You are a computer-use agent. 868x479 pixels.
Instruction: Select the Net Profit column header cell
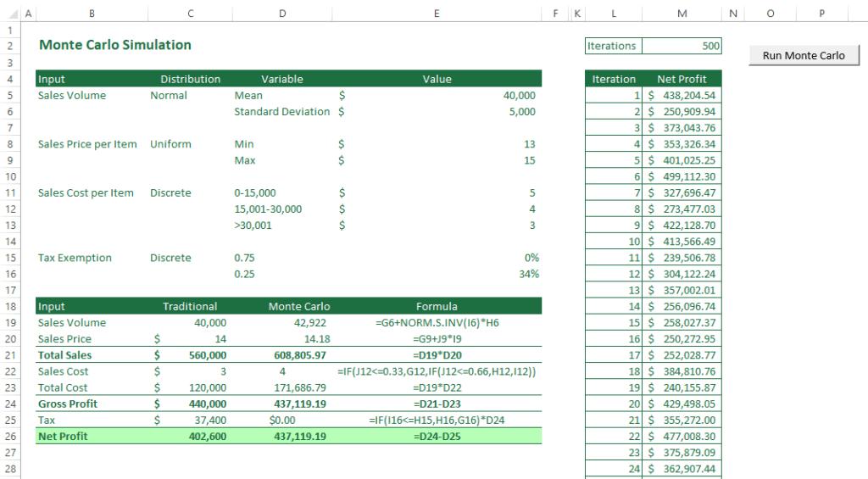click(x=682, y=79)
